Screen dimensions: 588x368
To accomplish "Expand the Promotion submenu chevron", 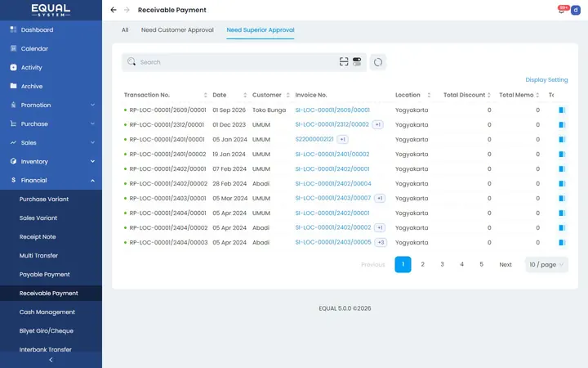I will point(92,105).
